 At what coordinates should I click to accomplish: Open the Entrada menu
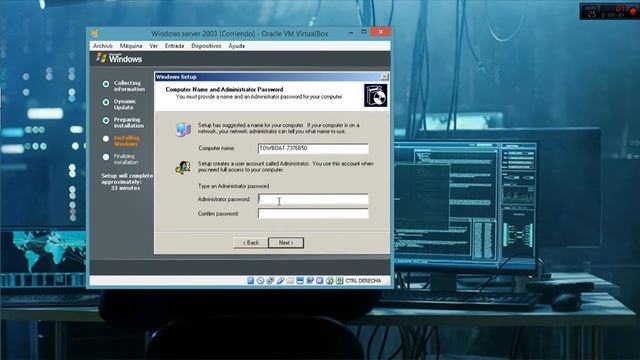pyautogui.click(x=174, y=46)
